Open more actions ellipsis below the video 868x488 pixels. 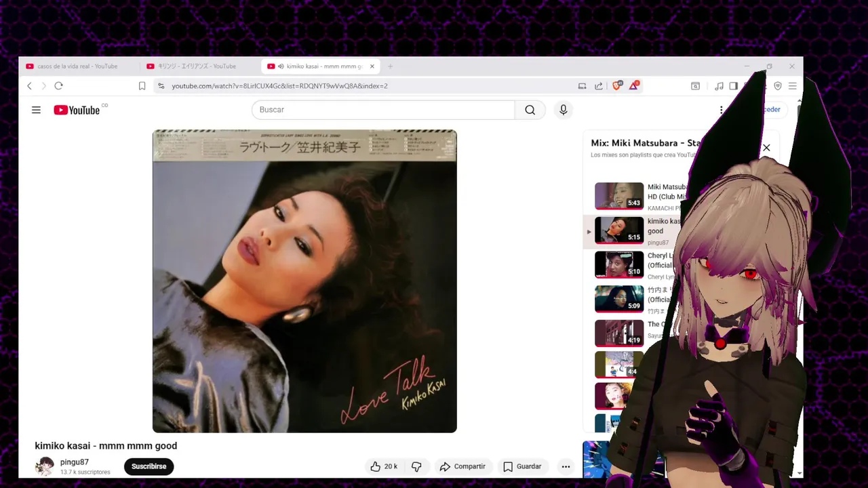pos(566,466)
